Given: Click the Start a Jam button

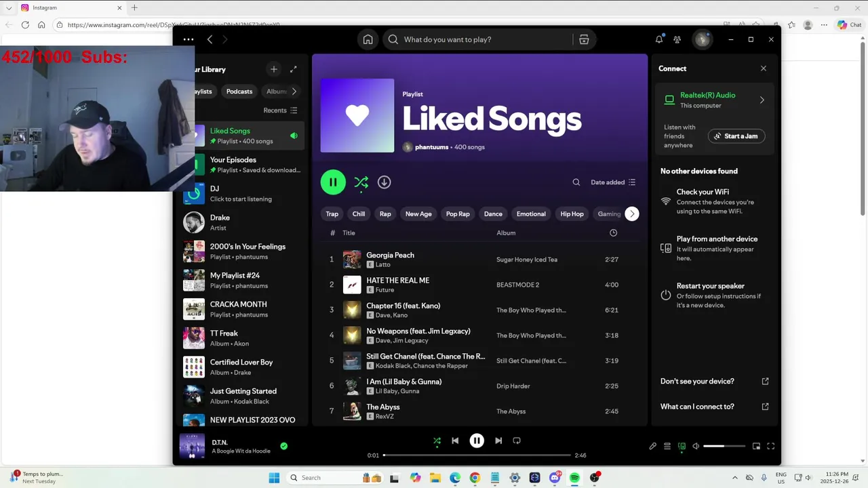Looking at the screenshot, I should pos(736,136).
